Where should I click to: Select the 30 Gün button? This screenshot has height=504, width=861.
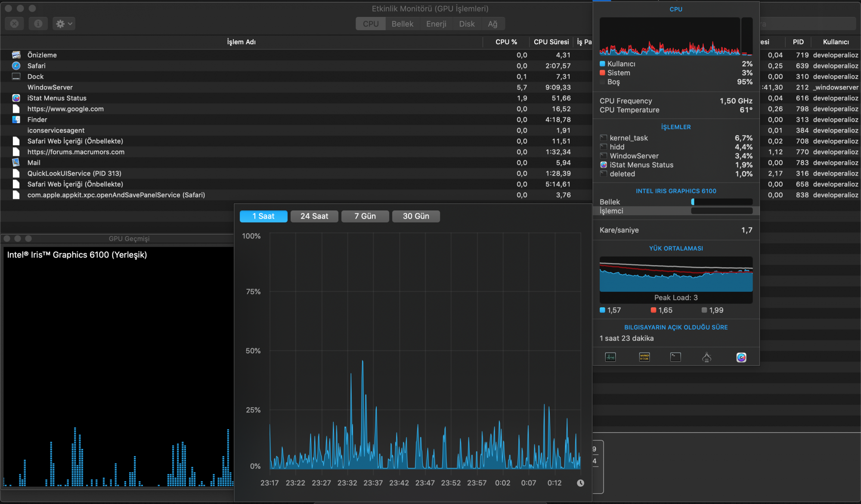[x=415, y=216]
